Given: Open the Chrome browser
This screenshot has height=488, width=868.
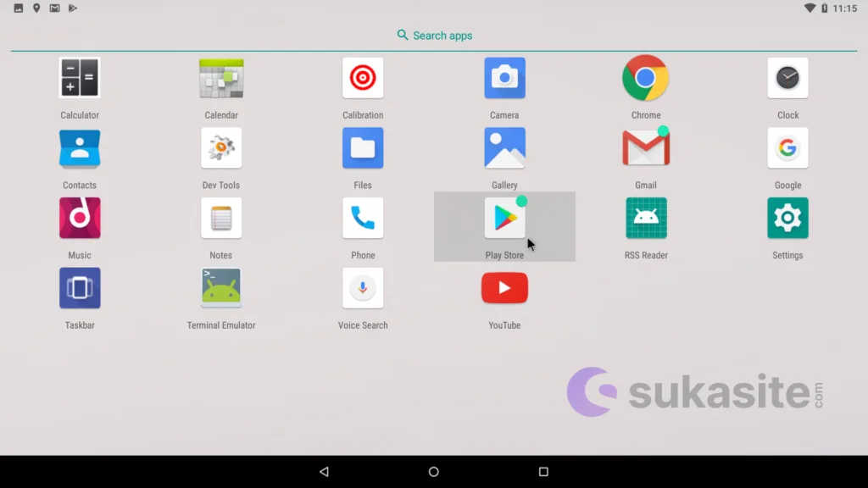Looking at the screenshot, I should [x=645, y=78].
